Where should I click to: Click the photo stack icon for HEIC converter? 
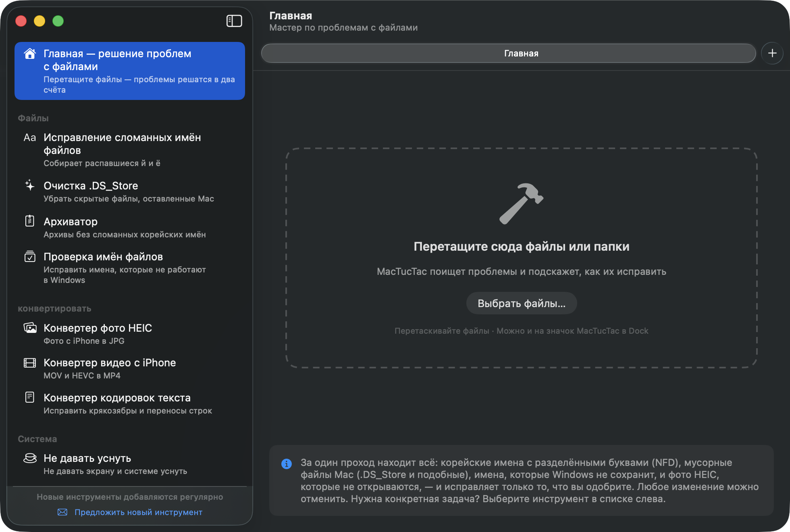click(30, 328)
